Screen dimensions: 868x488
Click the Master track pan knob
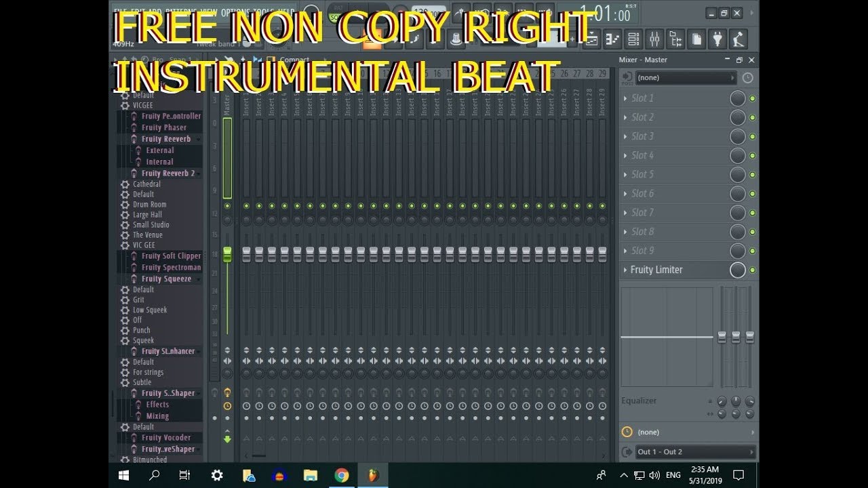227,220
